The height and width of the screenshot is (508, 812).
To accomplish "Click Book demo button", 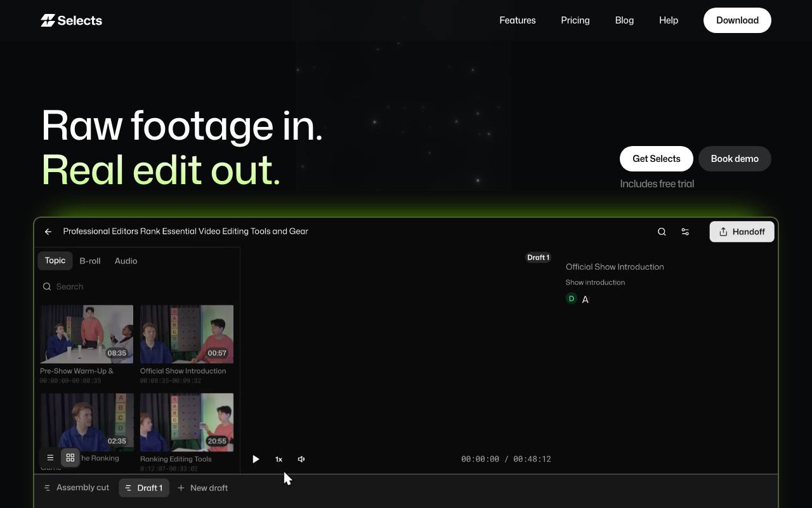I will tap(735, 159).
